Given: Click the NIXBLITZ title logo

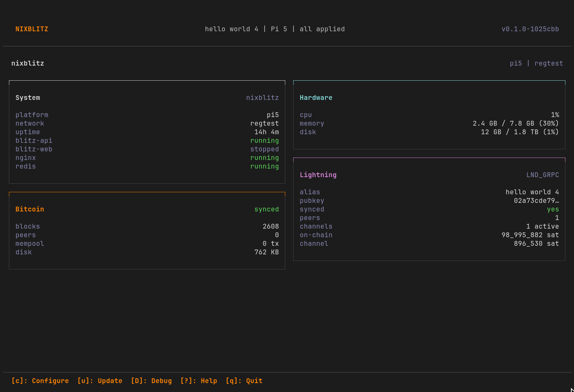Looking at the screenshot, I should (32, 29).
